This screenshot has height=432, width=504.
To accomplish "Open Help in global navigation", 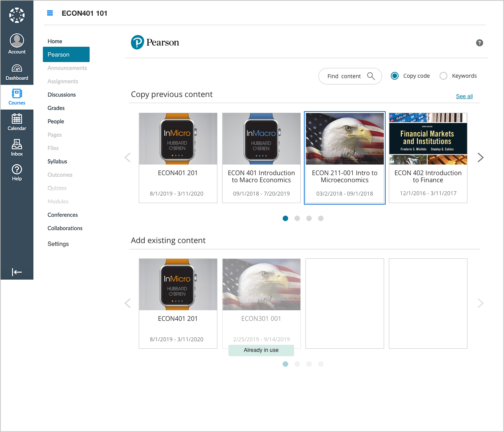I will coord(17,173).
